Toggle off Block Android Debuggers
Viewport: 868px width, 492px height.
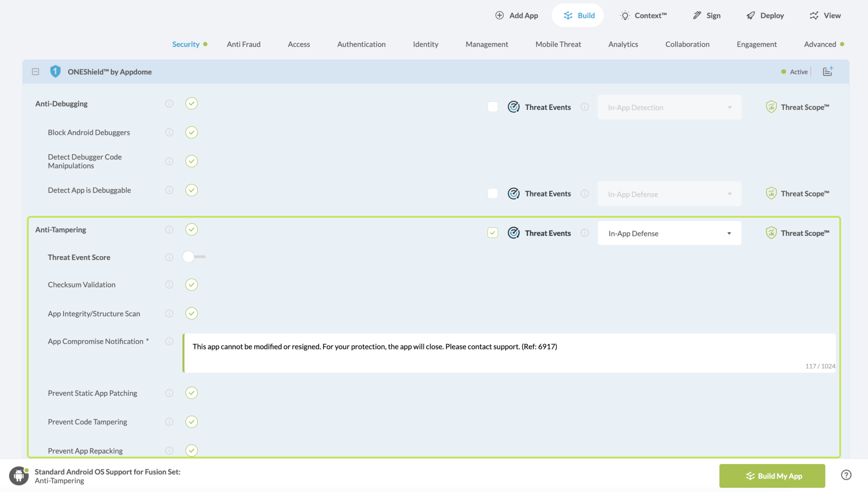click(x=192, y=132)
